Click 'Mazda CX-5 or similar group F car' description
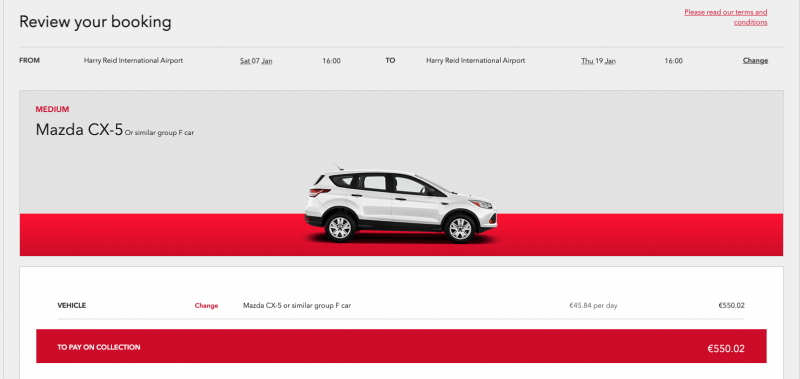Viewport: 800px width, 379px height. pos(297,306)
